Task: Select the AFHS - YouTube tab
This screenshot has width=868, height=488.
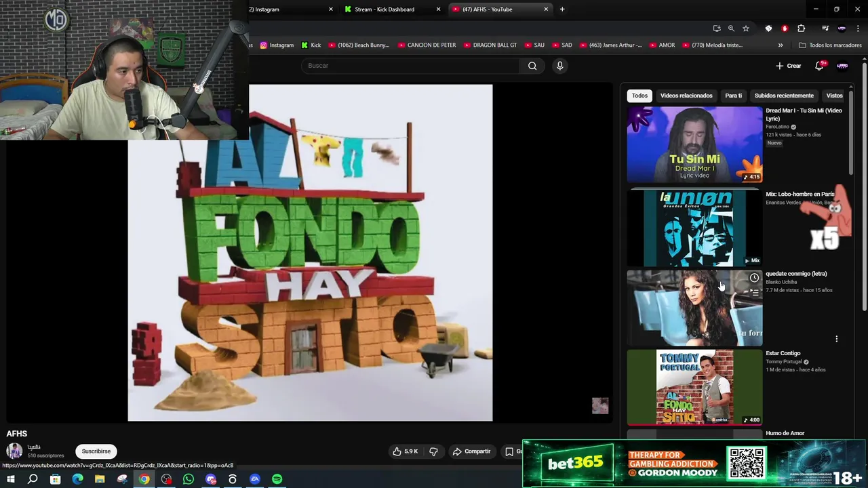Action: (x=500, y=9)
